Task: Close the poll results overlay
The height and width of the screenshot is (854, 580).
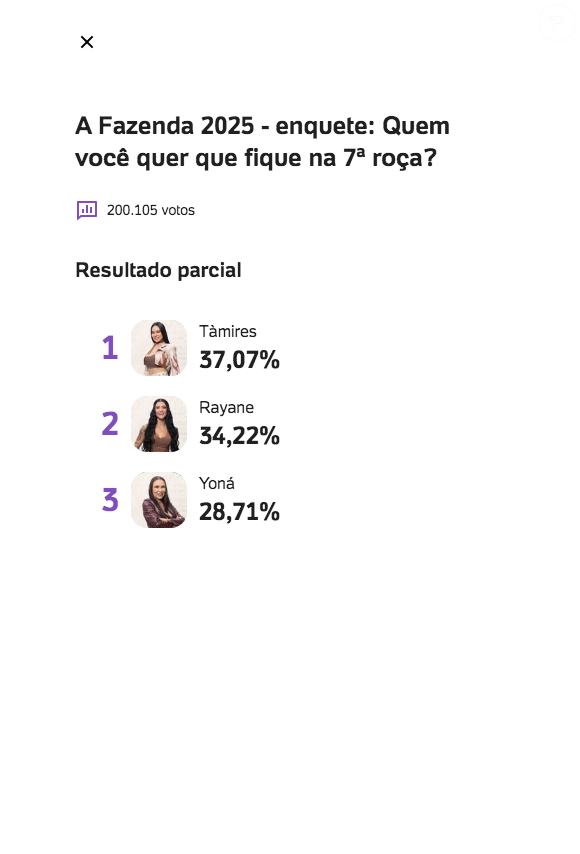Action: tap(87, 42)
